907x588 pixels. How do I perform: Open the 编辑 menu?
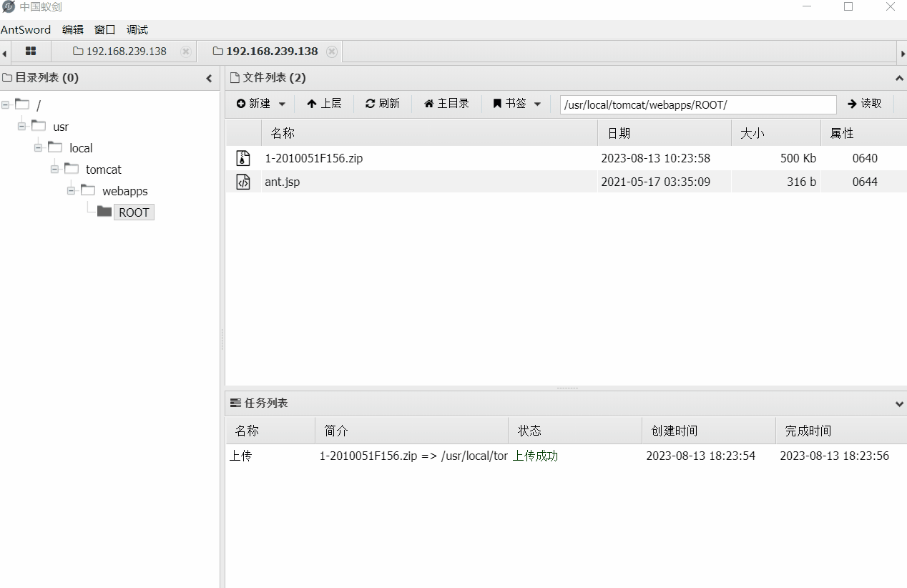pyautogui.click(x=73, y=30)
